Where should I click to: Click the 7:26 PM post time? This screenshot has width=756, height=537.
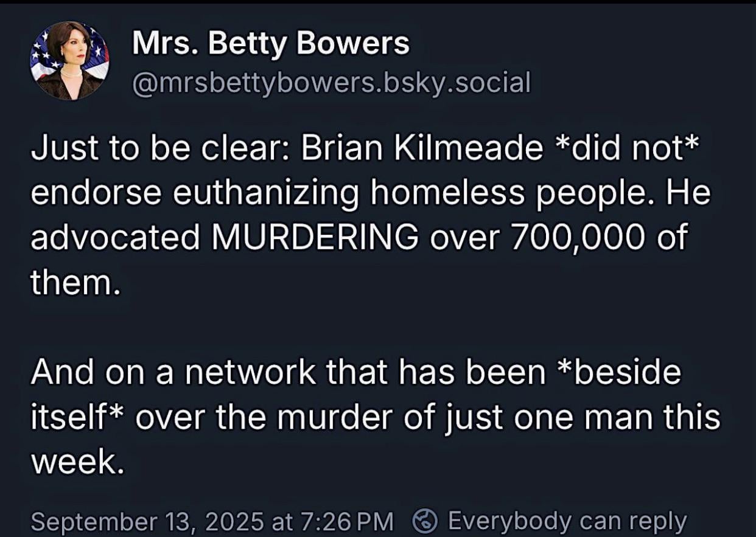click(345, 521)
